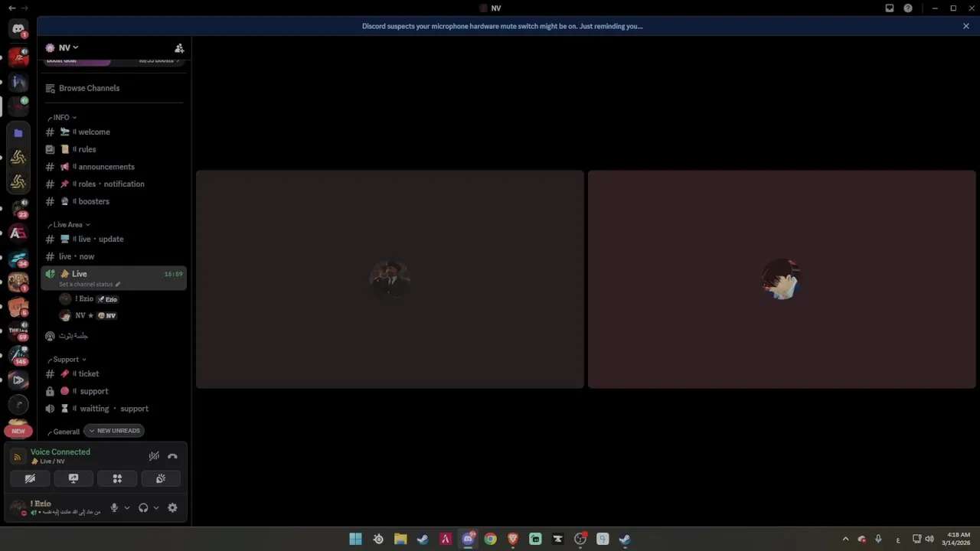The height and width of the screenshot is (551, 980).
Task: Open the purple server folder
Action: coord(18,132)
